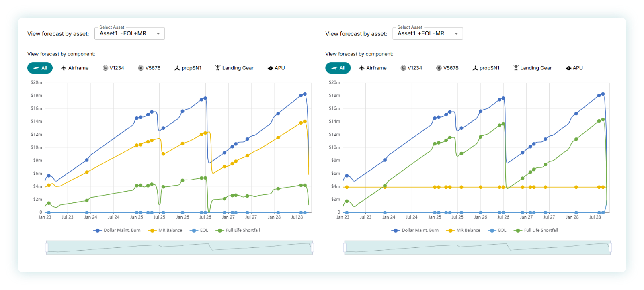Click the end handle of the -EOL+MR range navigator

[312, 247]
